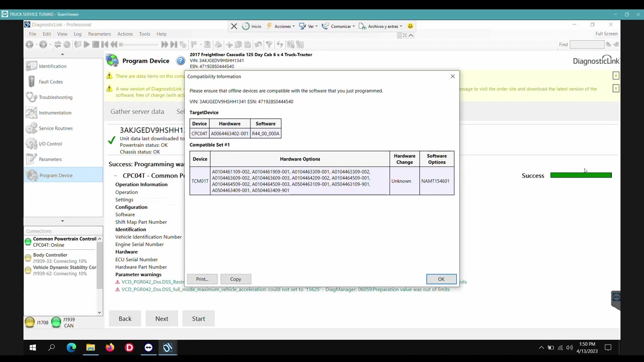
Task: Dismiss the first yellow warning banner
Action: tap(616, 76)
